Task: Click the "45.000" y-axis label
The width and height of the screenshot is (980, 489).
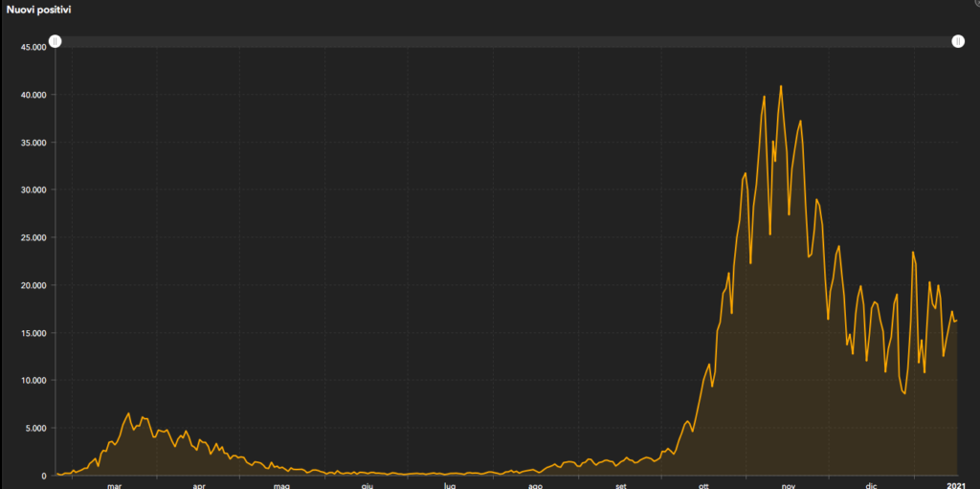Action: [33, 47]
